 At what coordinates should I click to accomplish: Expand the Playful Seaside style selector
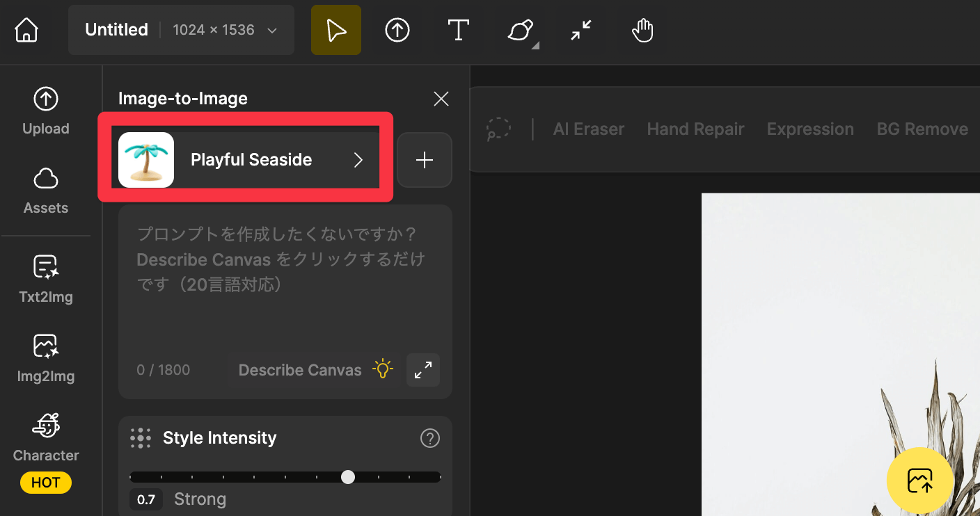[x=247, y=160]
